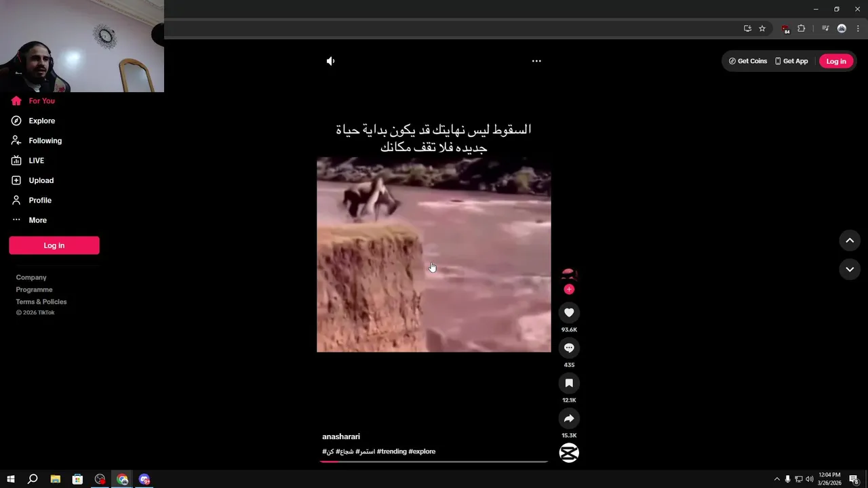
Task: Click the camera icon beside LIVE
Action: pos(16,161)
